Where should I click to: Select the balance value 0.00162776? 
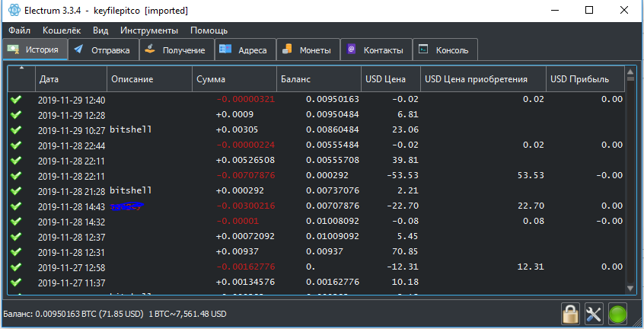click(x=333, y=282)
